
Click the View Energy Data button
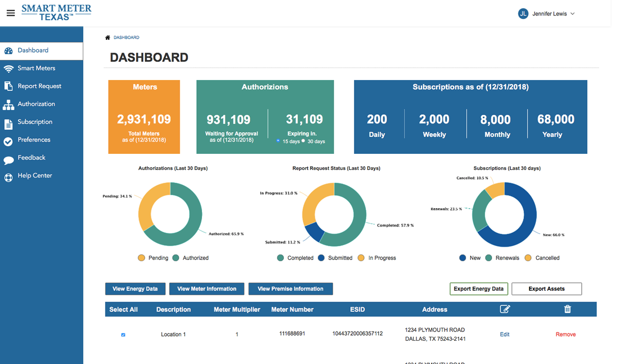pos(135,289)
